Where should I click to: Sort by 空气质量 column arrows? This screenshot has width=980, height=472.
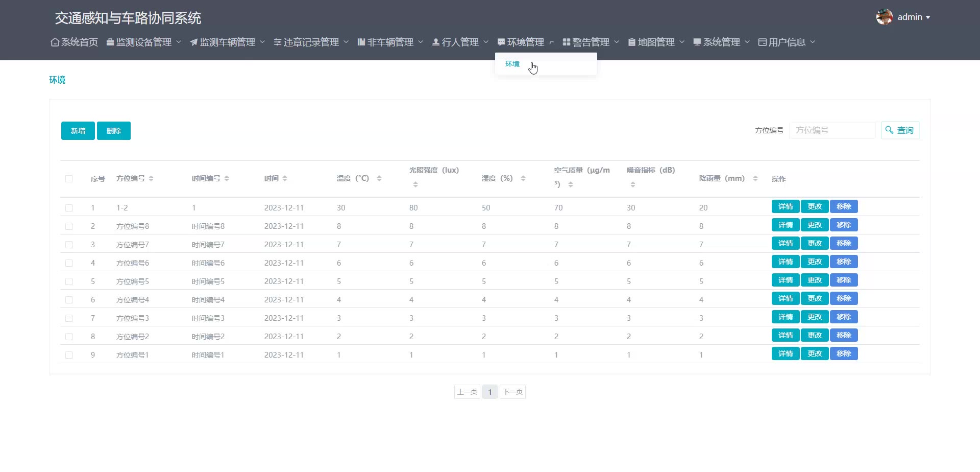pyautogui.click(x=571, y=184)
